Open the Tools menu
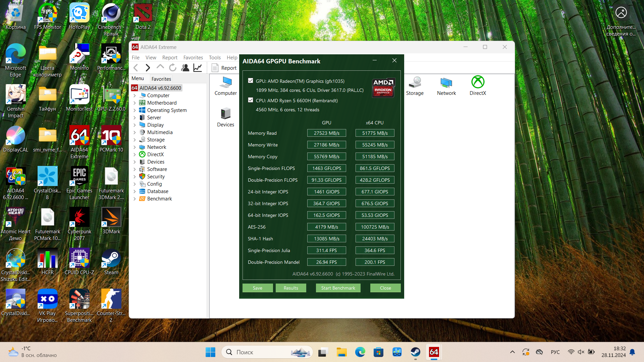The image size is (644, 362). pyautogui.click(x=215, y=58)
